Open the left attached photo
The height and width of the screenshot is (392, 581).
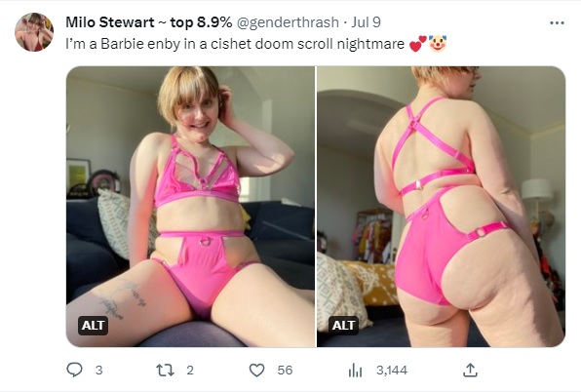pyautogui.click(x=190, y=207)
